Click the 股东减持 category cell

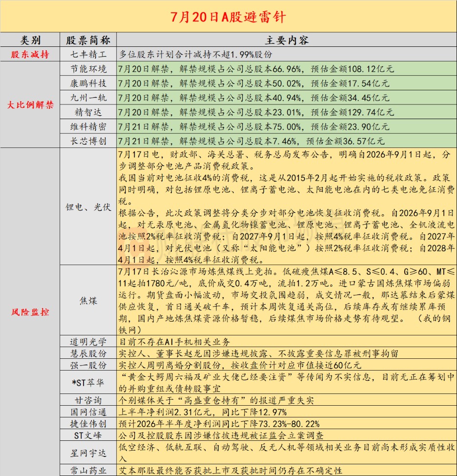30,54
